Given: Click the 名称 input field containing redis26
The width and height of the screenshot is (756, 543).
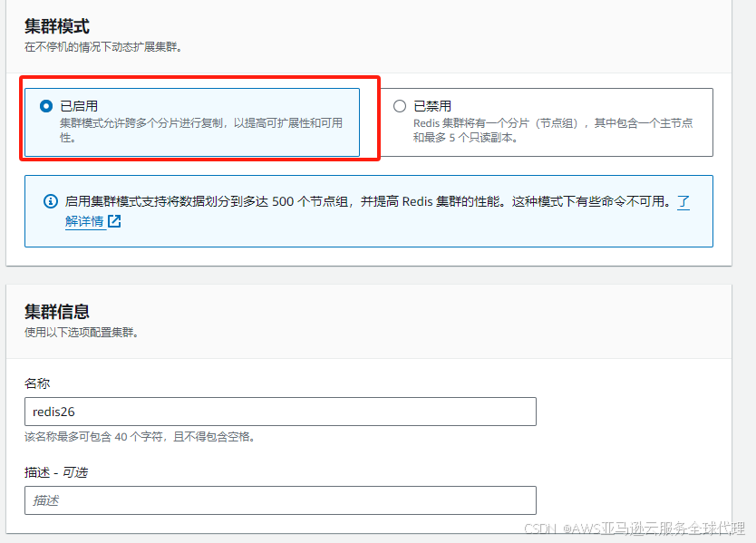Looking at the screenshot, I should tap(280, 412).
